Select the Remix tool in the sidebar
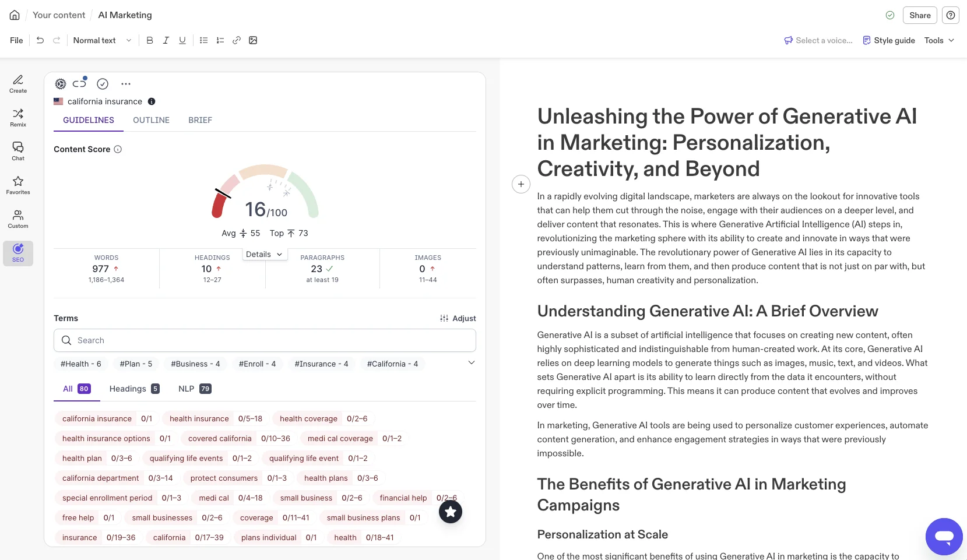The height and width of the screenshot is (560, 967). click(x=17, y=118)
